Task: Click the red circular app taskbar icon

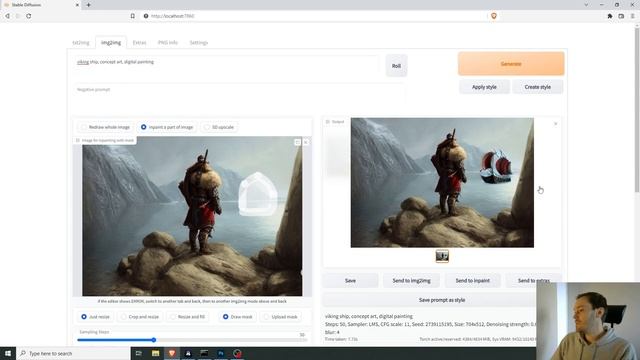Action: tap(238, 353)
